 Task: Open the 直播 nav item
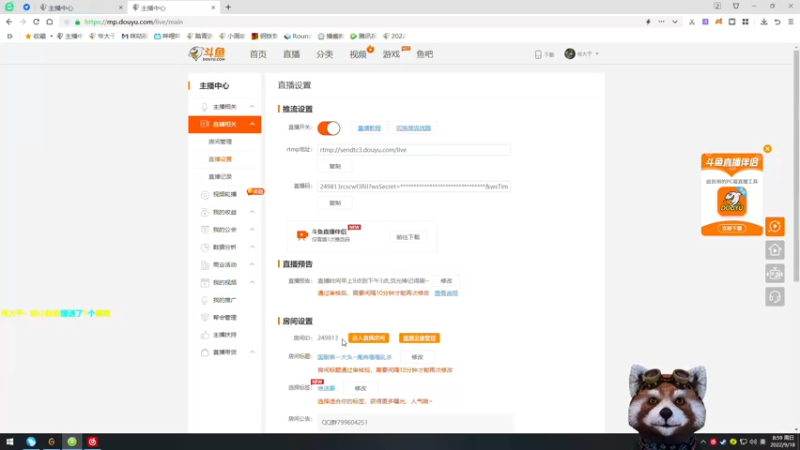click(291, 54)
